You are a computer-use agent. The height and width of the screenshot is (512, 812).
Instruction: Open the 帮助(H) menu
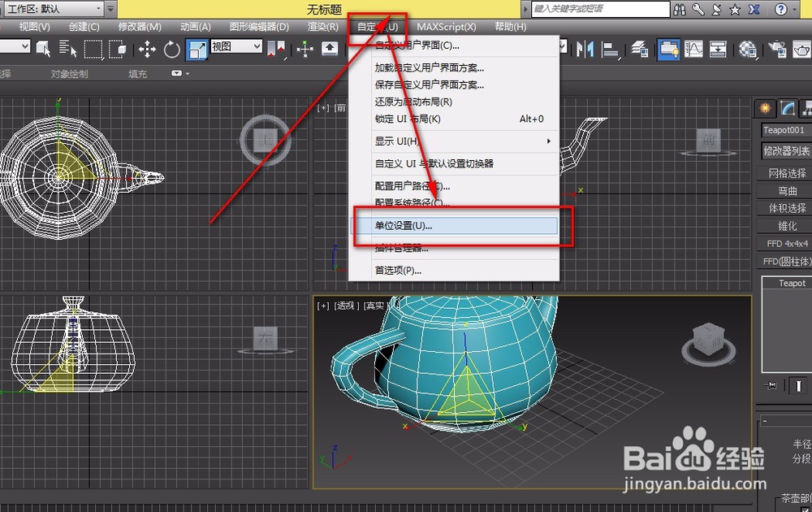[x=510, y=27]
